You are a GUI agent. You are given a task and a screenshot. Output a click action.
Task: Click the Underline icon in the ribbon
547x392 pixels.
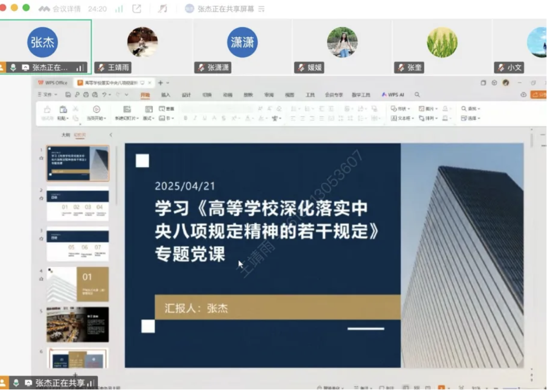click(x=205, y=118)
